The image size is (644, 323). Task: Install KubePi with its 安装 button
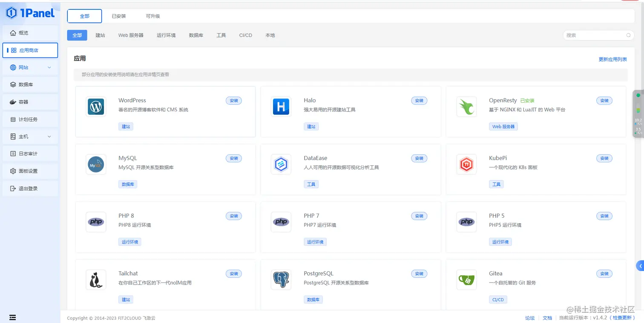pyautogui.click(x=604, y=159)
